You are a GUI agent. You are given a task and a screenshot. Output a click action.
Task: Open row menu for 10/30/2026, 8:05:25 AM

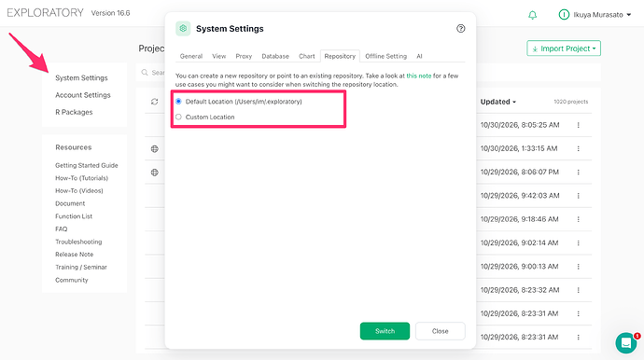point(578,125)
